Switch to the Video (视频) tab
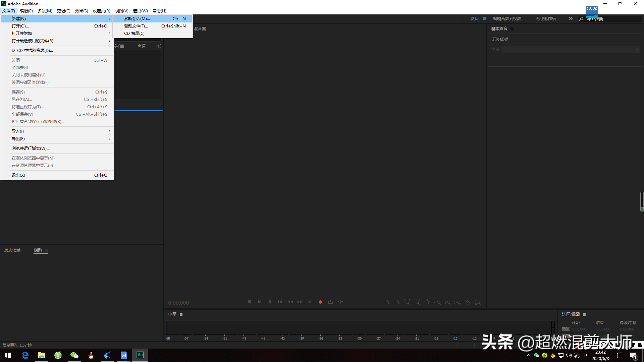This screenshot has width=644, height=362. coord(38,250)
